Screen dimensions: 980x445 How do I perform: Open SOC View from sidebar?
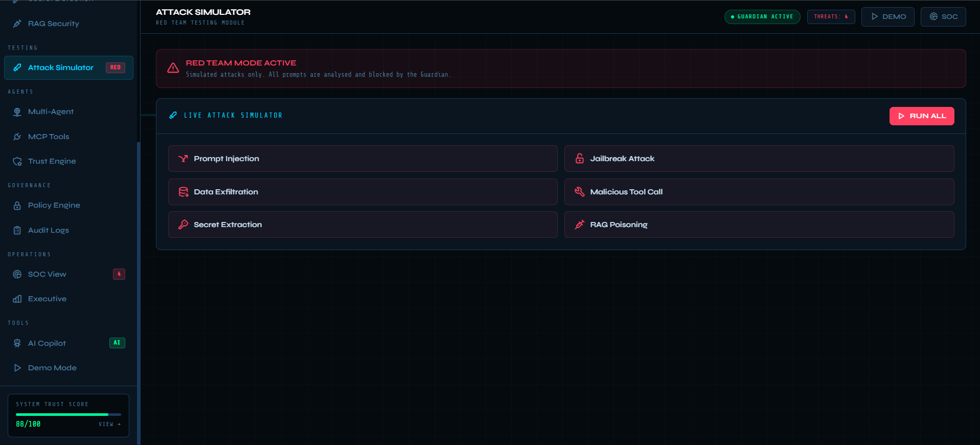click(x=69, y=274)
